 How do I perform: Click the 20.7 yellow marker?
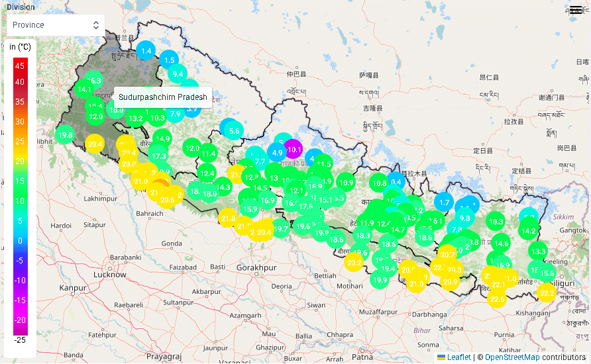click(x=447, y=254)
